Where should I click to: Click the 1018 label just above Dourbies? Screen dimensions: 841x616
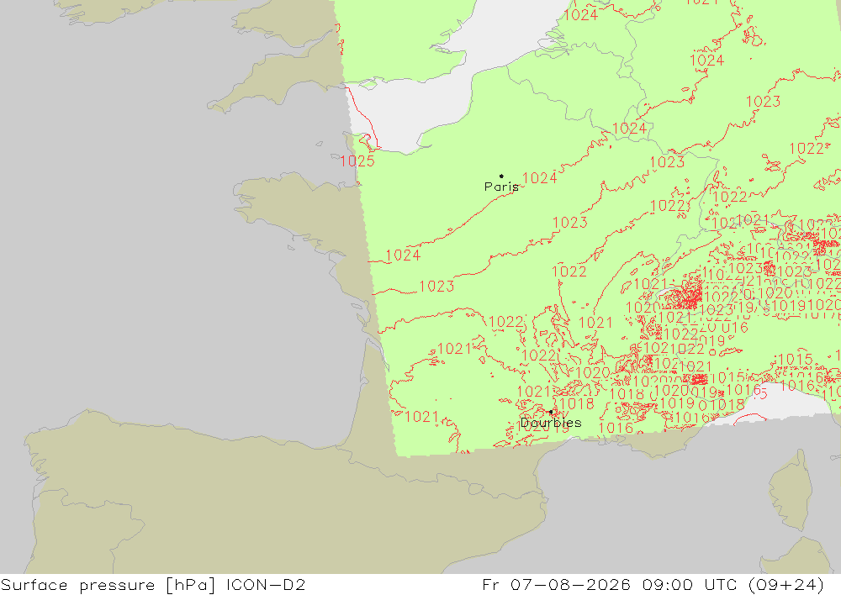577,403
